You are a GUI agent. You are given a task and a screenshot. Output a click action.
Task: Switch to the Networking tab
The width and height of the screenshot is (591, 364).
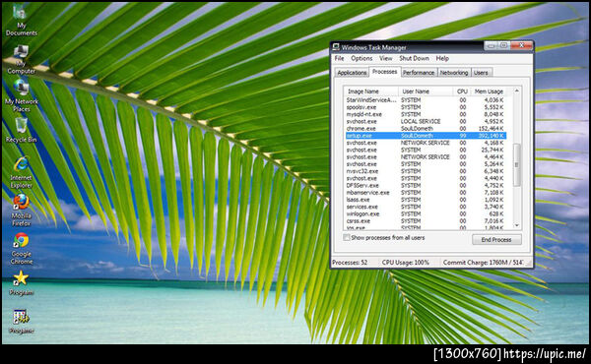(x=454, y=73)
